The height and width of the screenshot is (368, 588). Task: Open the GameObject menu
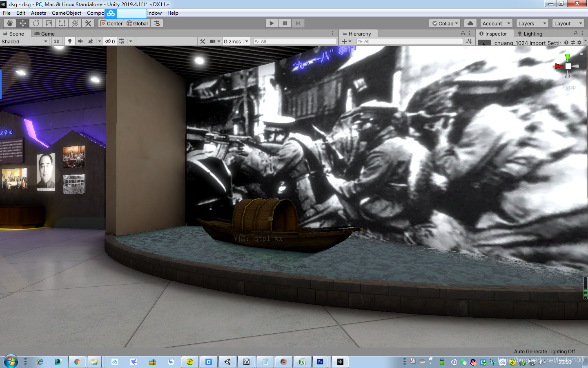click(x=67, y=13)
